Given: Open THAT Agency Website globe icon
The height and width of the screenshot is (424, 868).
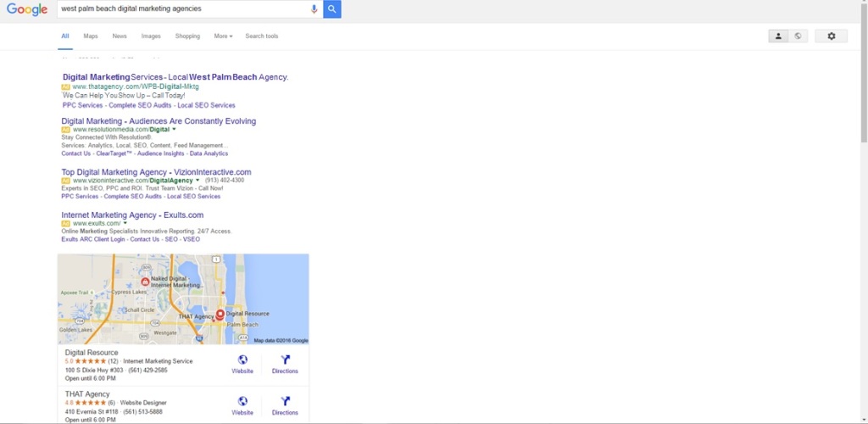Looking at the screenshot, I should 242,401.
